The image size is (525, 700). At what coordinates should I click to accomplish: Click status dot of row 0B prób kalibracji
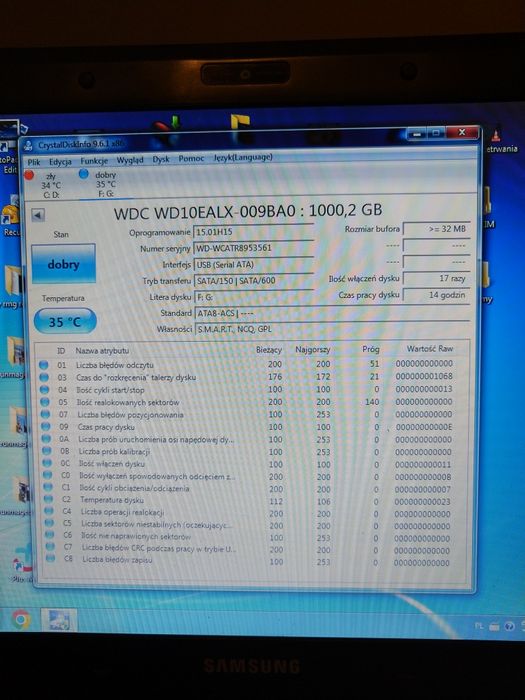(46, 451)
